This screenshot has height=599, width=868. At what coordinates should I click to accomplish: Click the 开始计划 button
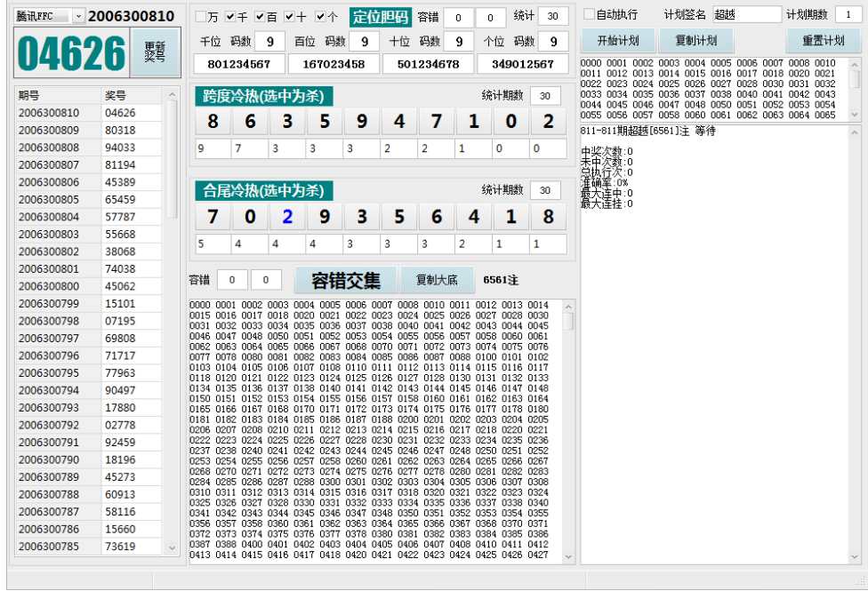click(x=617, y=41)
